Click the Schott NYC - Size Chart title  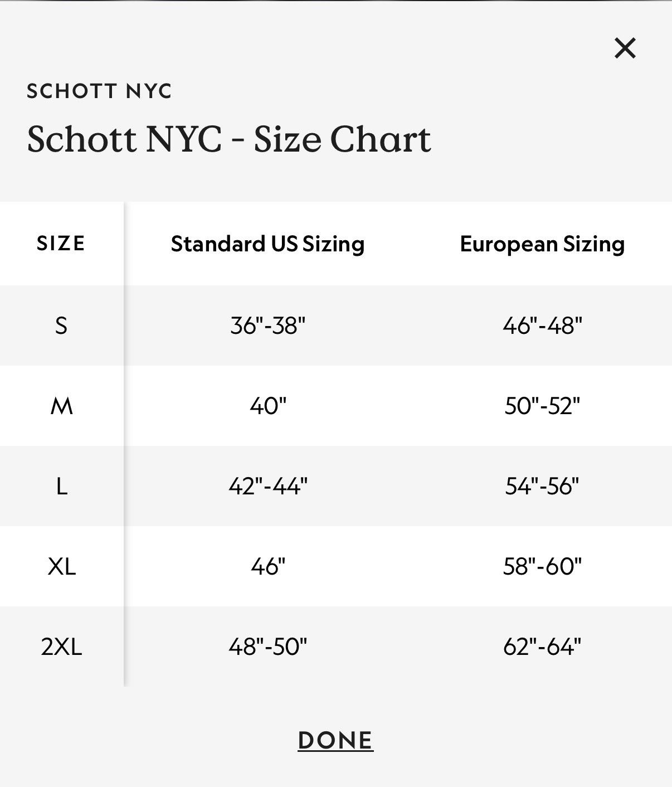(229, 139)
